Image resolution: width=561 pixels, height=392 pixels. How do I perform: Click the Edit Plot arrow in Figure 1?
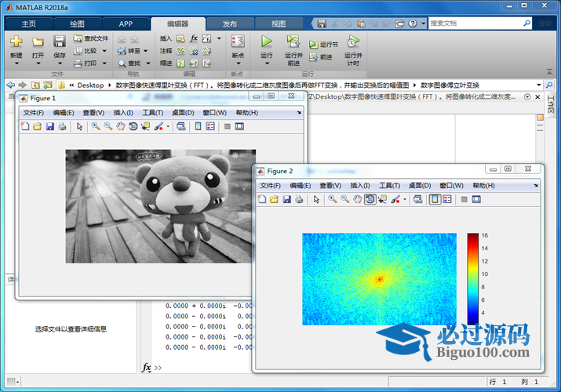[x=79, y=126]
